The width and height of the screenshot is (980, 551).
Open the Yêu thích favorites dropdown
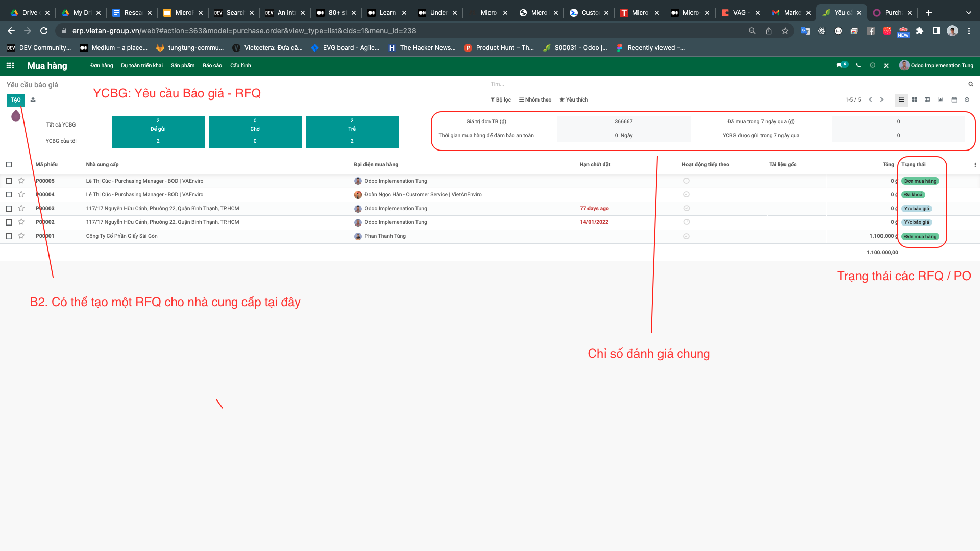(574, 100)
